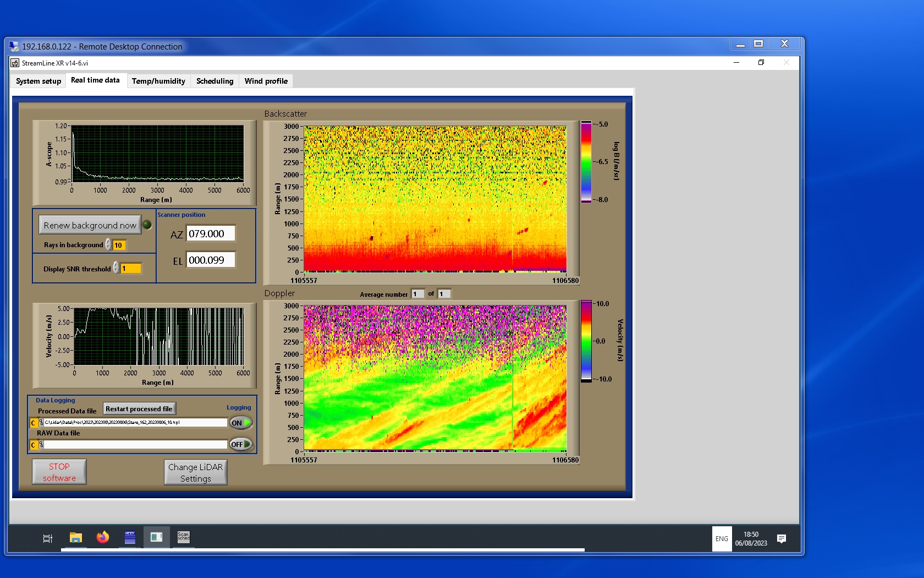This screenshot has height=578, width=924.
Task: Click the Task View taskbar icon
Action: tap(48, 538)
